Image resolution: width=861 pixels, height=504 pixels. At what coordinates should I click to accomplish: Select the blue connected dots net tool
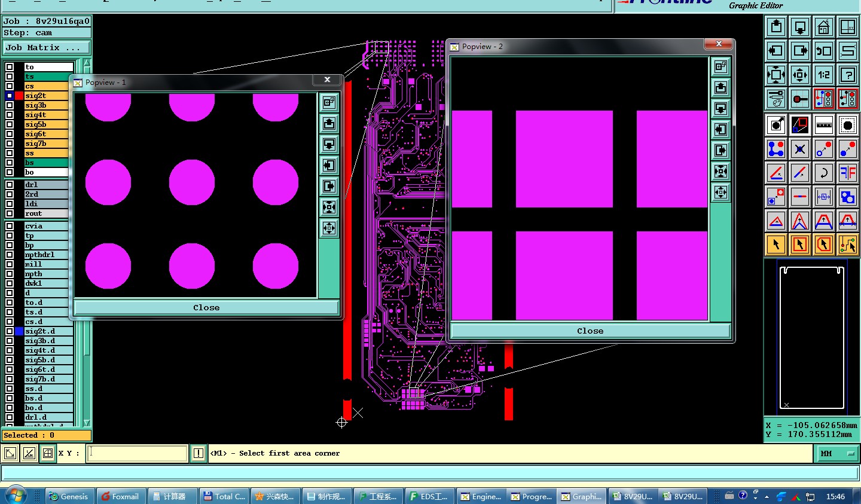click(776, 149)
